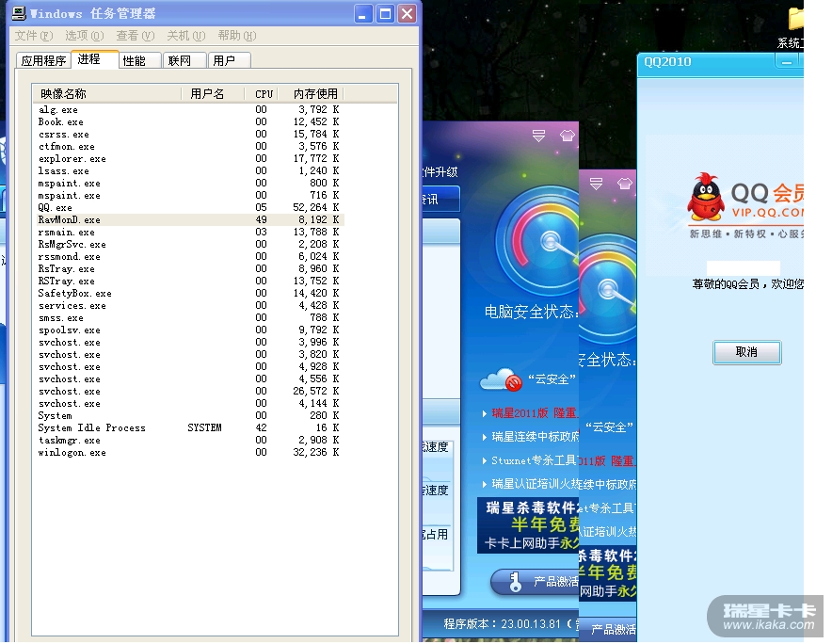Image resolution: width=832 pixels, height=644 pixels.
Task: Click the security status gauge in the back Rising window
Action: 537,240
